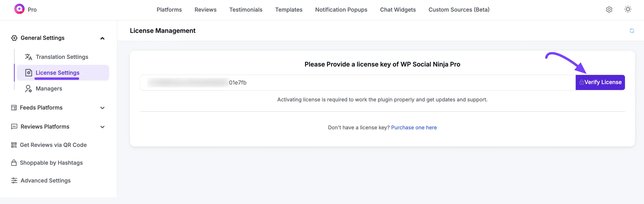Toggle the light/dark mode sun icon

627,9
